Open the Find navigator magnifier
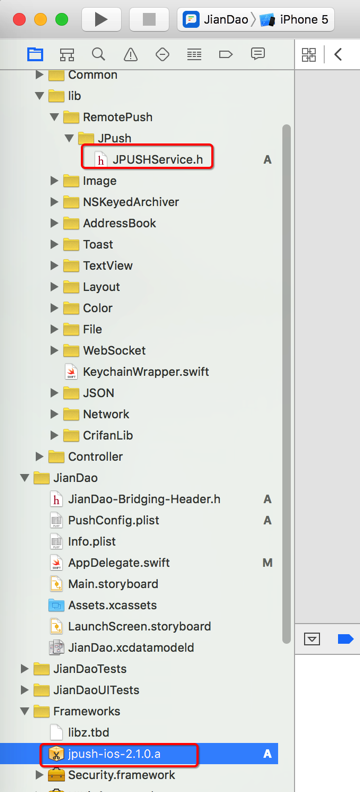This screenshot has height=792, width=360. [98, 54]
